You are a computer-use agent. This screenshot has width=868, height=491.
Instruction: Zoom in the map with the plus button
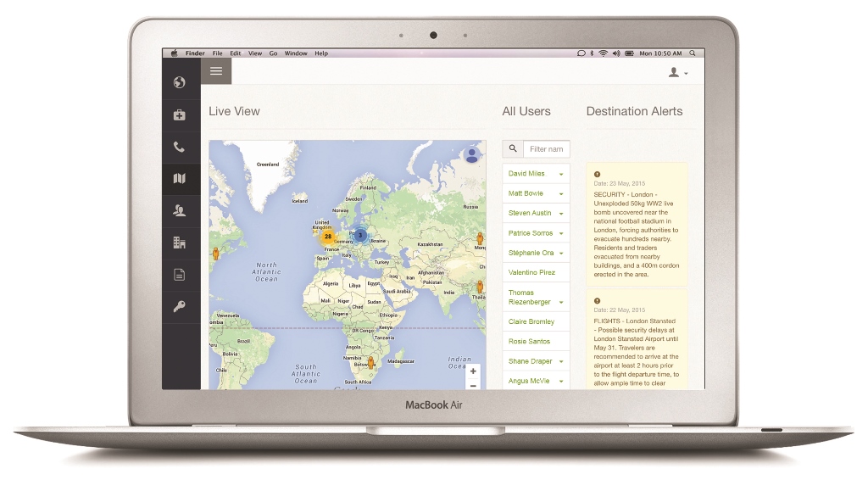[473, 371]
